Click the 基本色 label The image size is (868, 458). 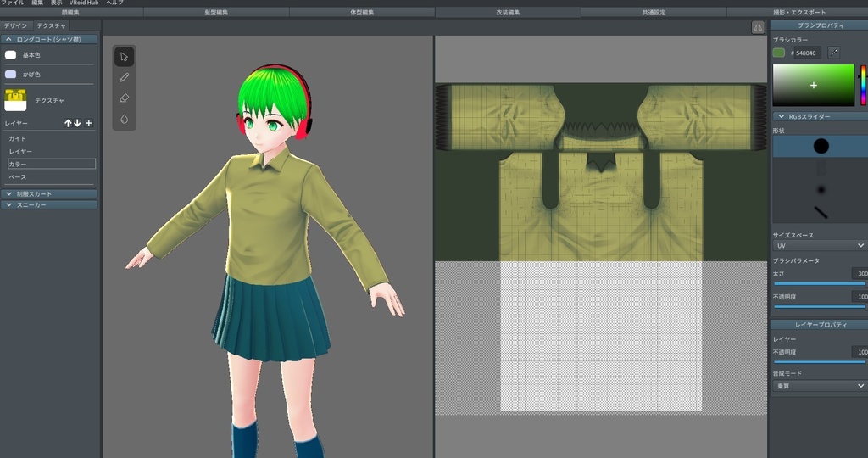[x=31, y=55]
